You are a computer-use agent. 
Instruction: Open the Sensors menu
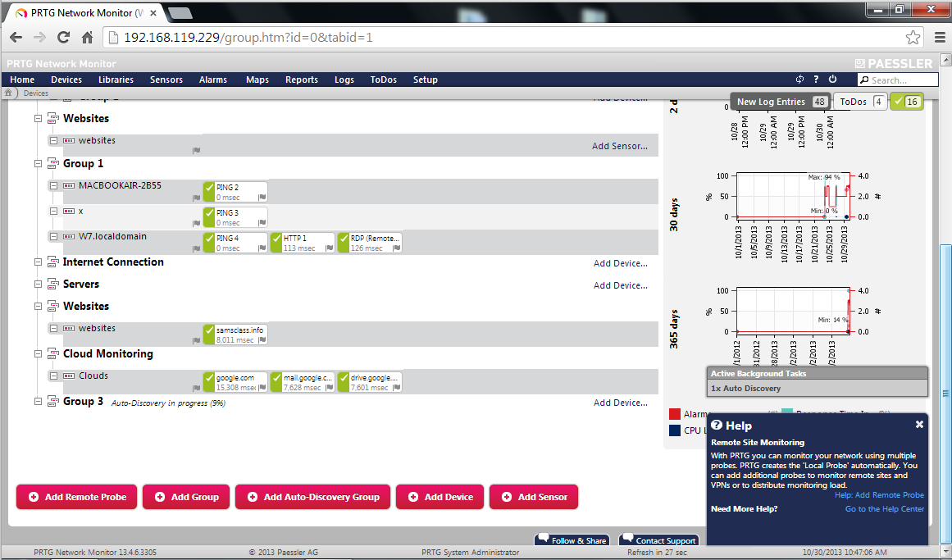tap(166, 80)
